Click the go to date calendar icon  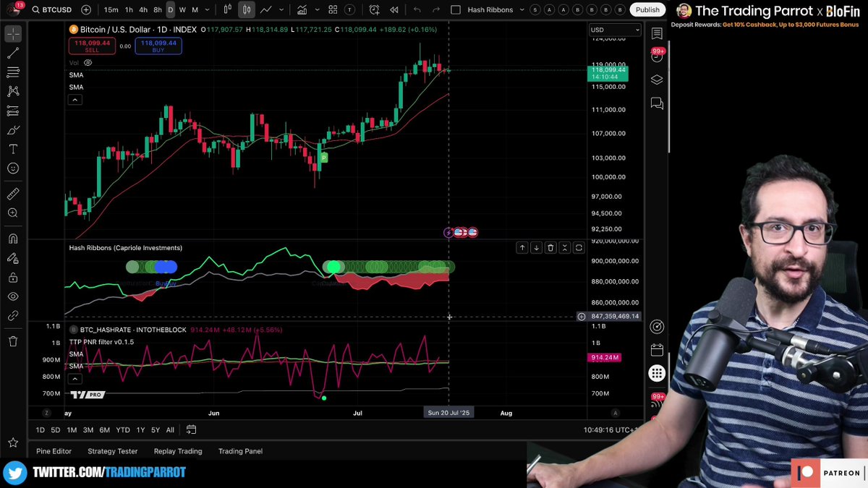click(191, 429)
